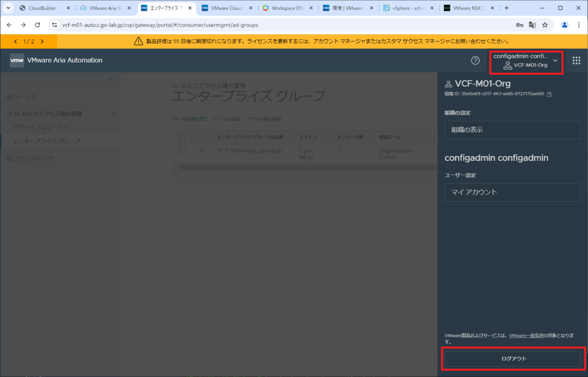This screenshot has width=588, height=377.
Task: Close the vSphere tab
Action: 432,8
